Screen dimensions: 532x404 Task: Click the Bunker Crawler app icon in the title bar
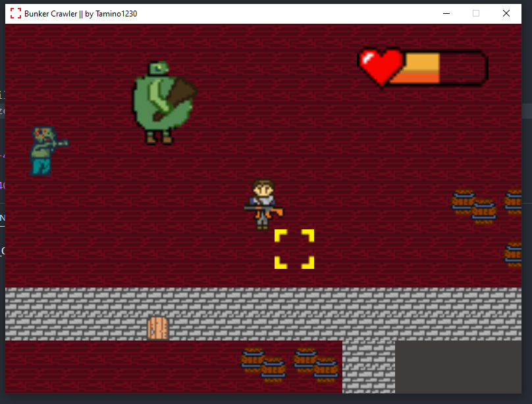(x=15, y=13)
